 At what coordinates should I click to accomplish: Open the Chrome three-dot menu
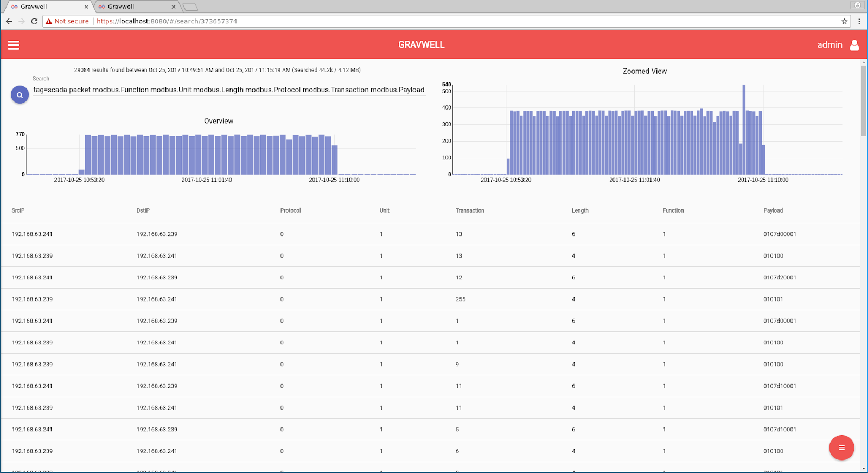pos(859,21)
